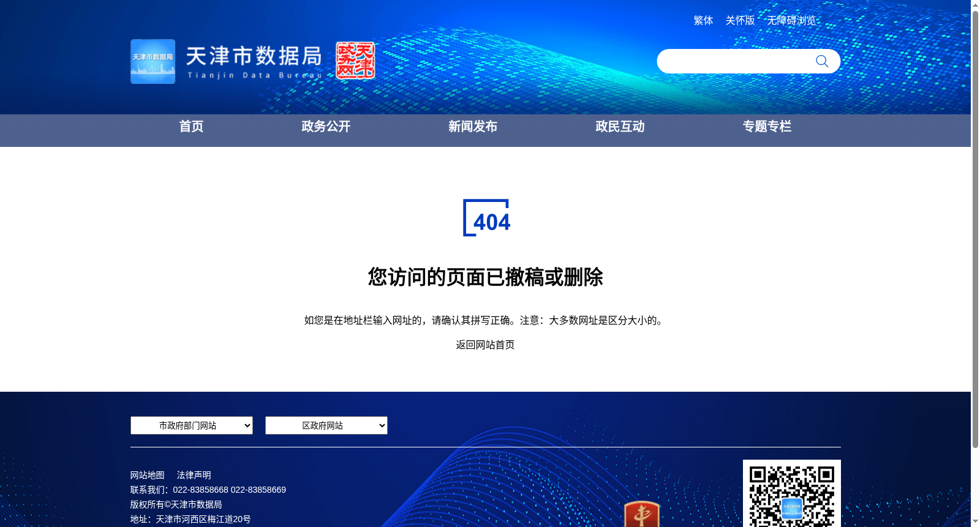Expand the 区政府网站 dropdown
Screen dimensions: 980x527
click(x=326, y=425)
